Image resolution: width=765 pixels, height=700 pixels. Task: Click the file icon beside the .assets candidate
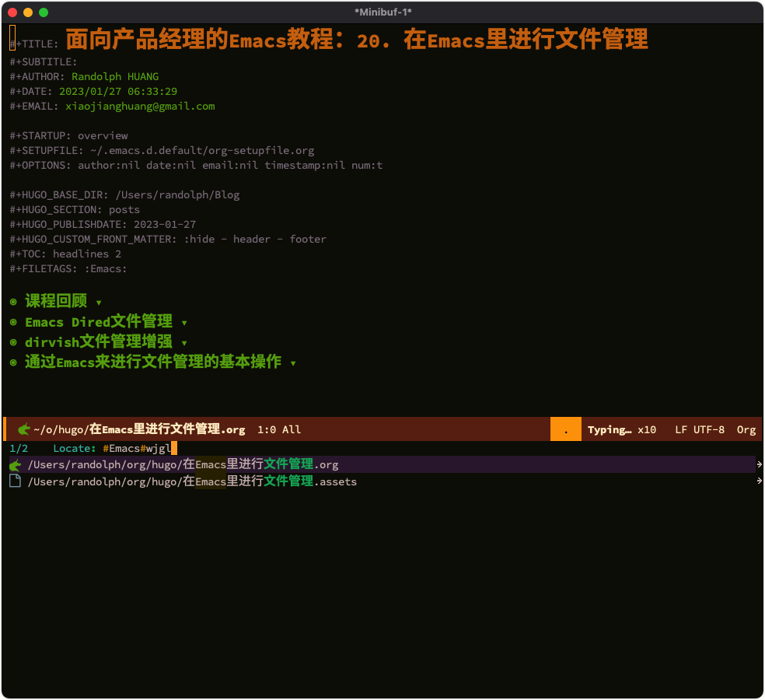tap(15, 481)
